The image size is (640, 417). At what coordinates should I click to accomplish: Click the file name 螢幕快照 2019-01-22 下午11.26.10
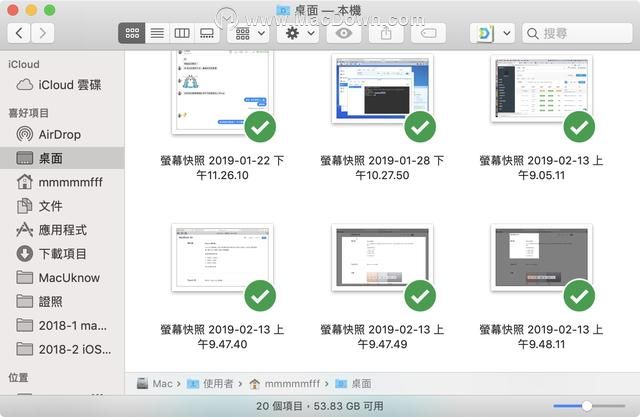(x=222, y=168)
